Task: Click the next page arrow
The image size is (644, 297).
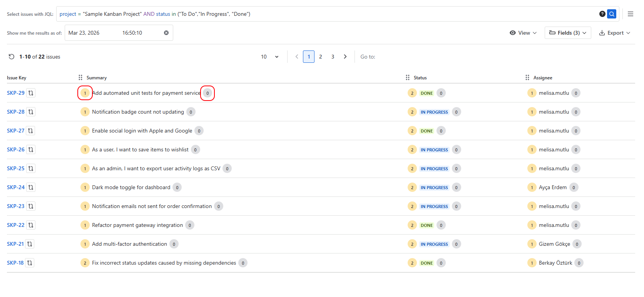Action: [x=345, y=57]
